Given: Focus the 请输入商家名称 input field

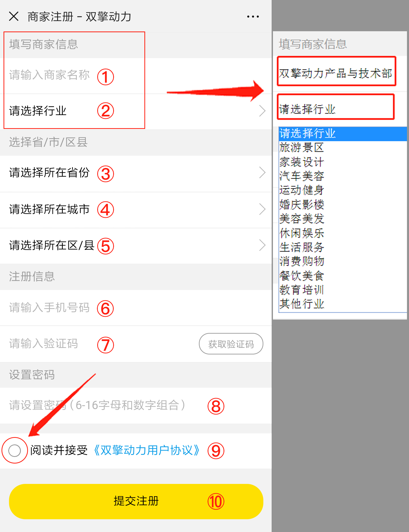Looking at the screenshot, I should pos(136,76).
